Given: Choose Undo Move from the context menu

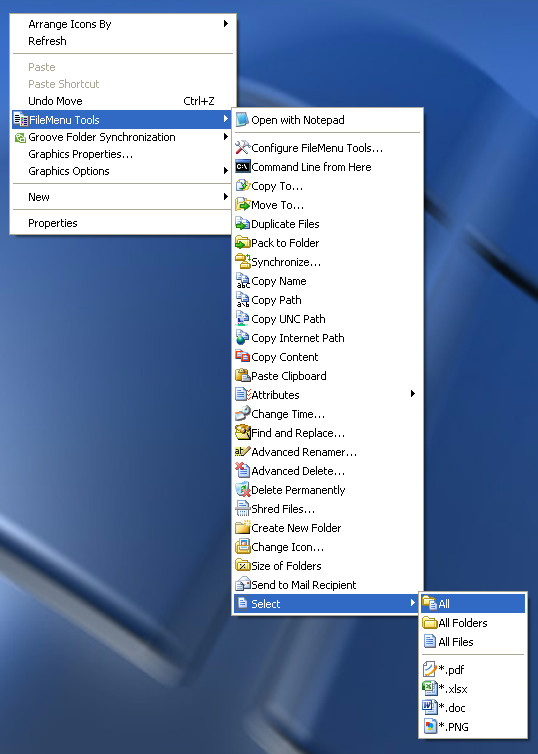Looking at the screenshot, I should pos(122,101).
